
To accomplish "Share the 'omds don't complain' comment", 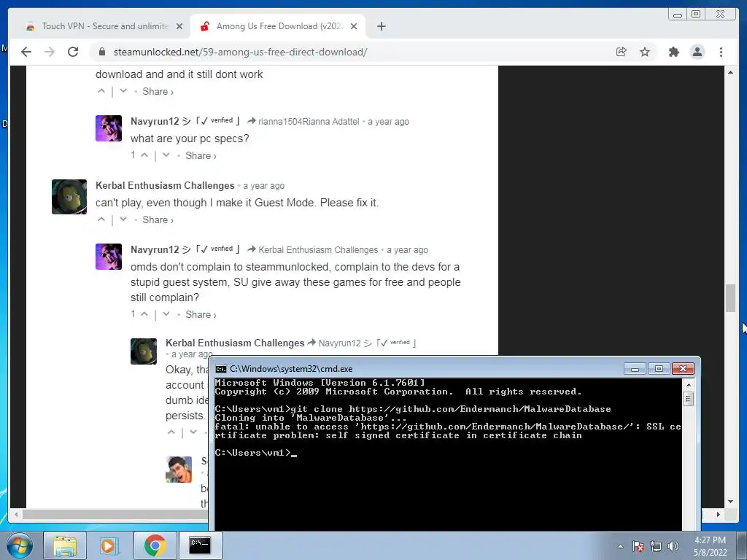I will [201, 315].
